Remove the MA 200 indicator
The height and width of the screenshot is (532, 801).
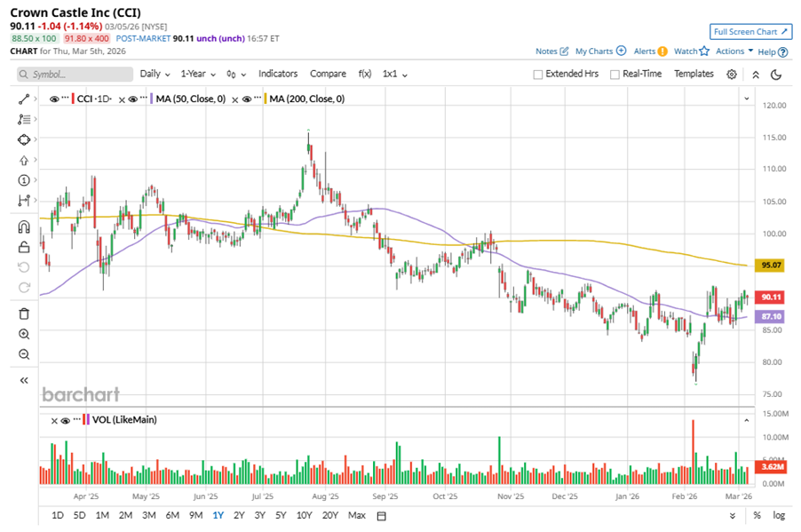click(235, 99)
